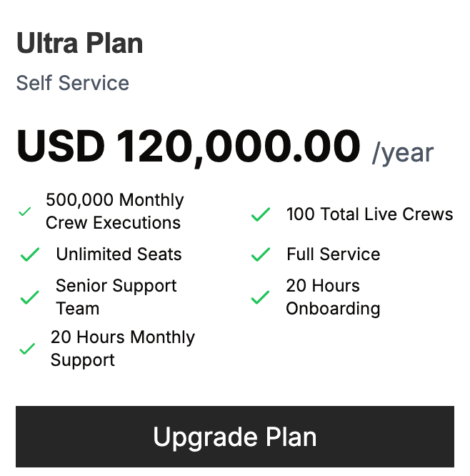Click the 120,000.00 price amount
The height and width of the screenshot is (476, 470).
pyautogui.click(x=238, y=147)
